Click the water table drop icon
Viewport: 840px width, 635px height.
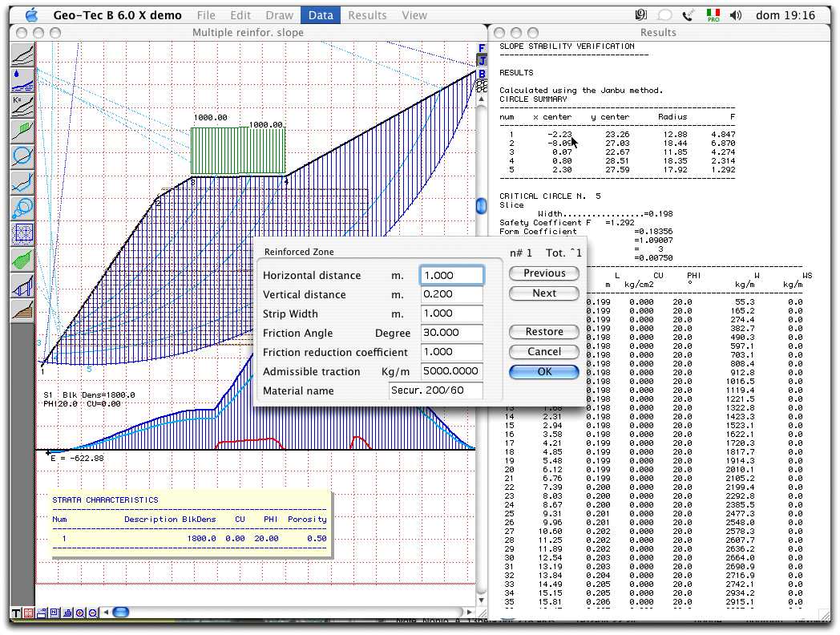22,79
